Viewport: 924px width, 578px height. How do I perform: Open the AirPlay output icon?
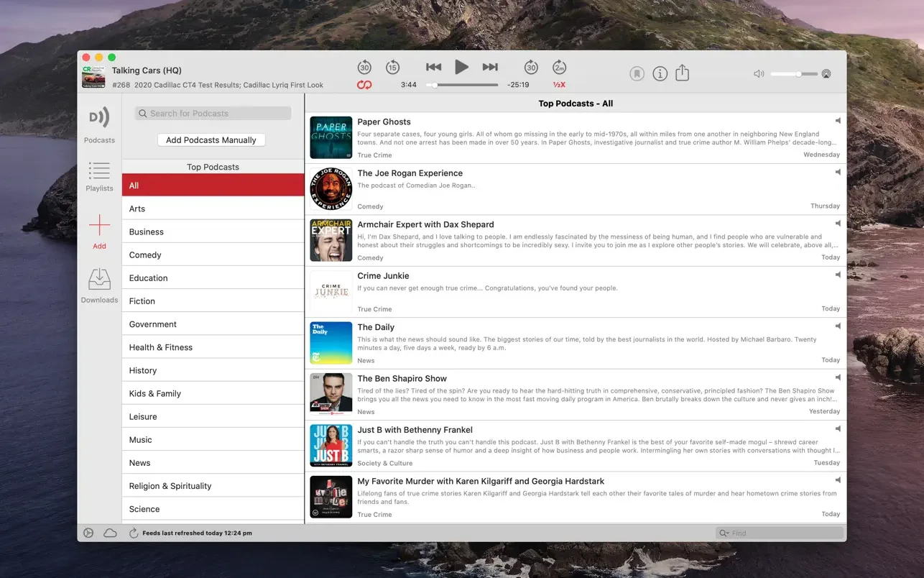[826, 74]
